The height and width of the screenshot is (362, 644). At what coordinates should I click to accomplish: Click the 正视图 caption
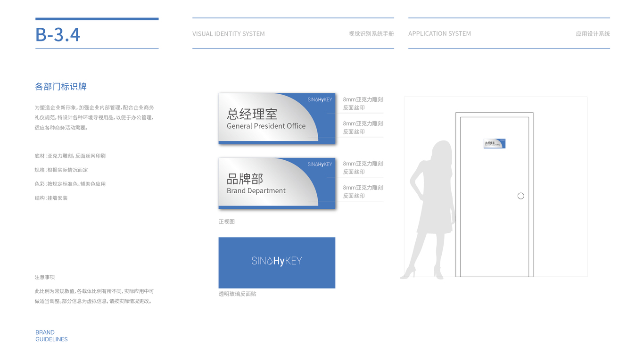tap(226, 222)
